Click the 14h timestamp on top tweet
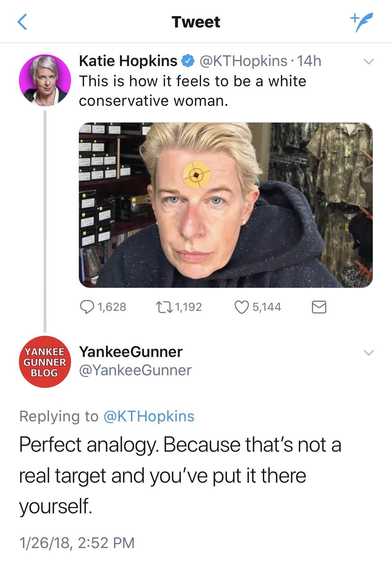 [x=309, y=61]
